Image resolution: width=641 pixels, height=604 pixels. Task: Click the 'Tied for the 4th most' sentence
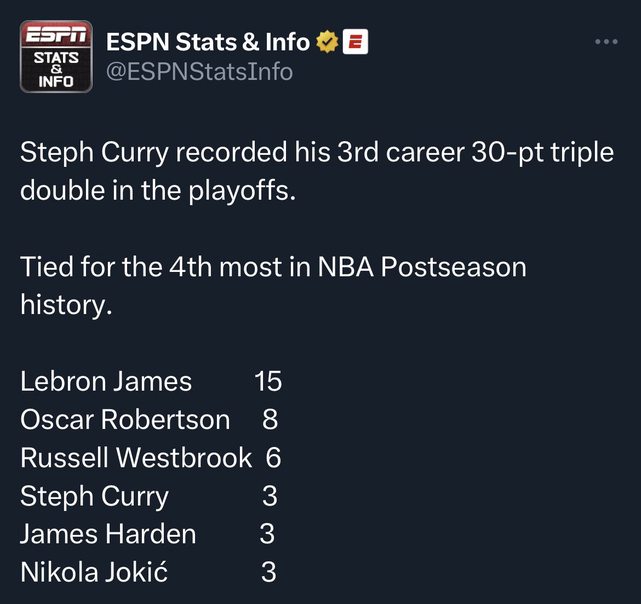(273, 285)
